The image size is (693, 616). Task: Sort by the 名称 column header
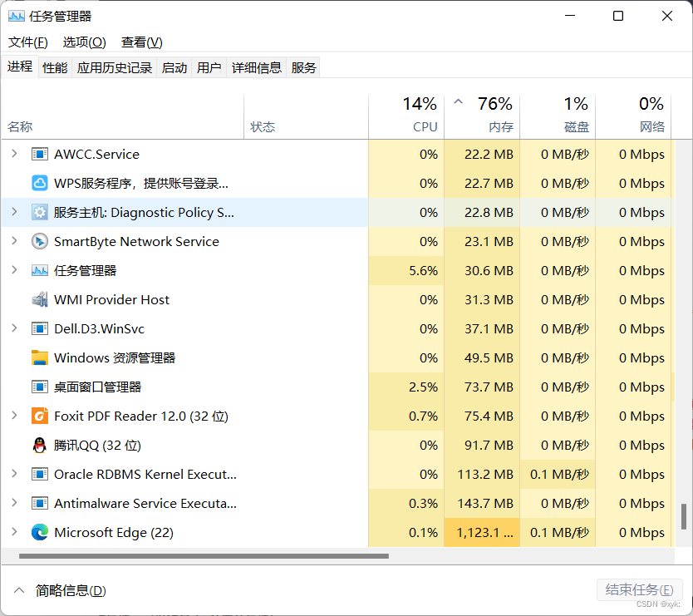point(122,117)
